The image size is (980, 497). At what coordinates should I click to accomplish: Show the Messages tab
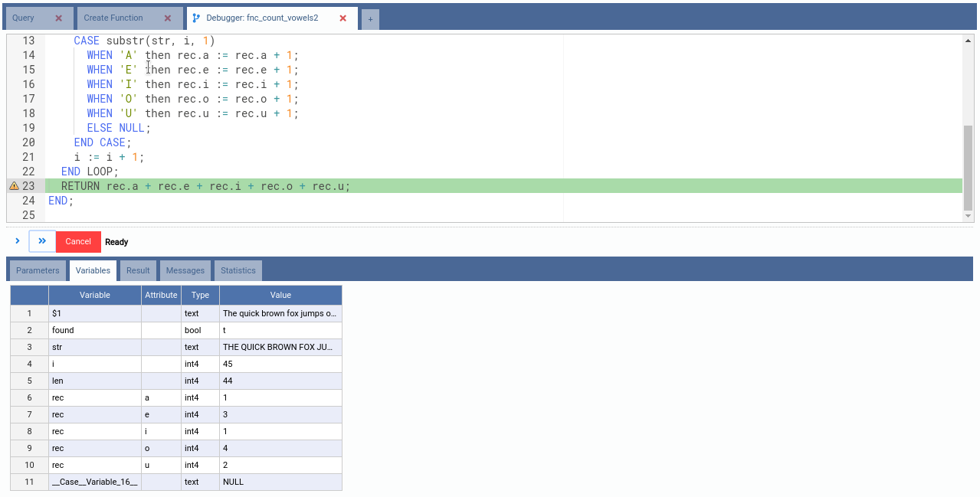(185, 270)
